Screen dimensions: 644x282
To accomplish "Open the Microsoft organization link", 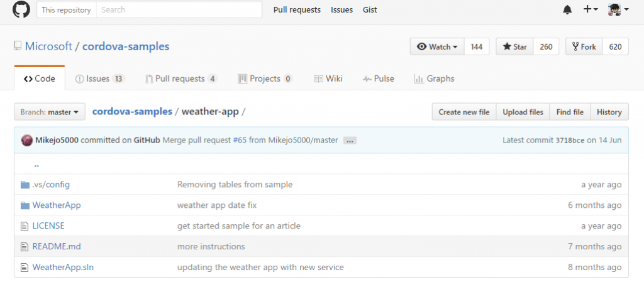I will coord(48,46).
